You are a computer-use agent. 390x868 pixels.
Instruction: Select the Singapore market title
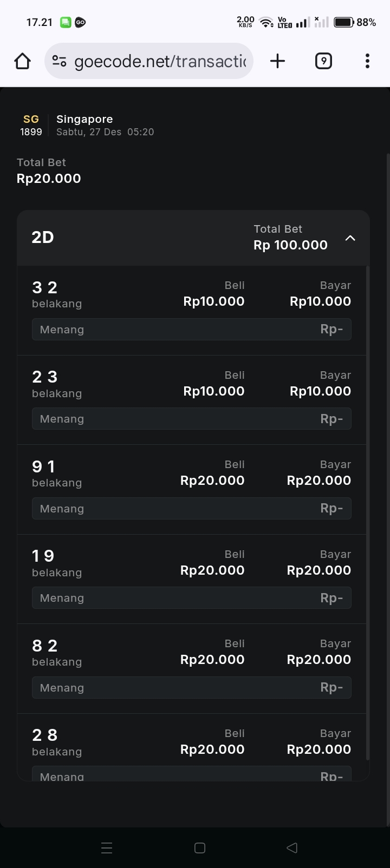pos(84,119)
